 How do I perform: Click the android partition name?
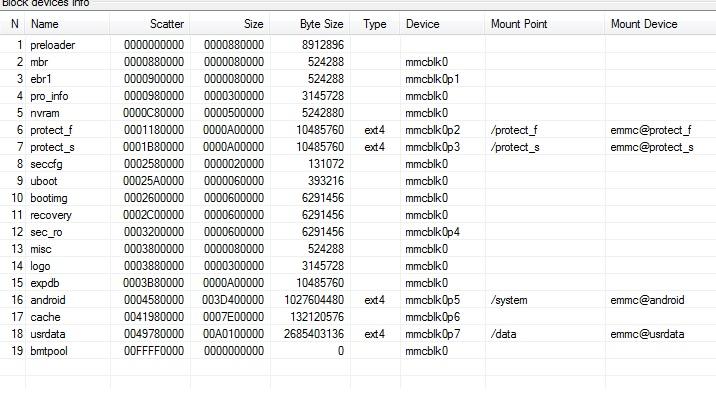(47, 300)
